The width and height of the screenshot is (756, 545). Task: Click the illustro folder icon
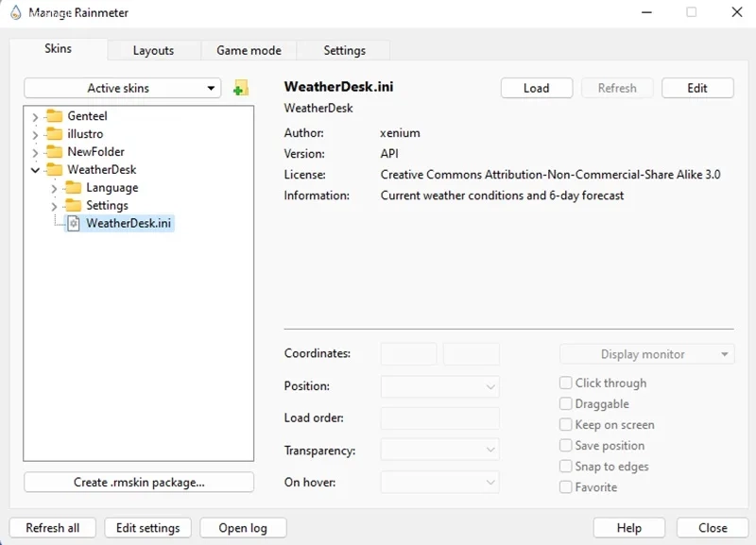[55, 134]
